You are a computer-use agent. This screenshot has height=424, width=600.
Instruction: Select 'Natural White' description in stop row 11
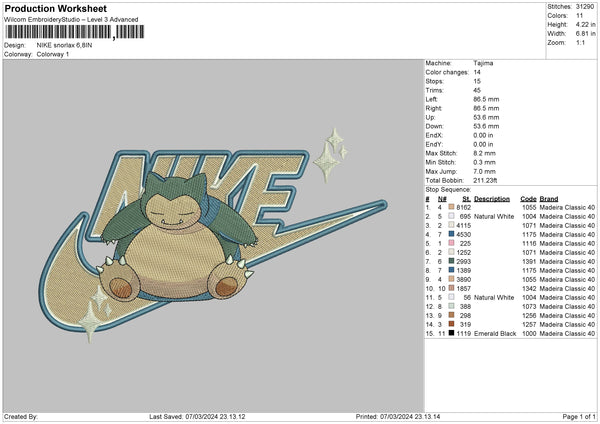coord(494,298)
